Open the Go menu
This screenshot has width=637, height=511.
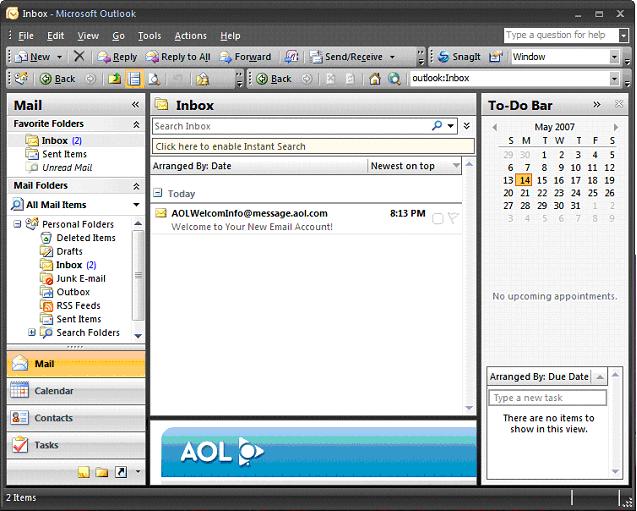(118, 36)
